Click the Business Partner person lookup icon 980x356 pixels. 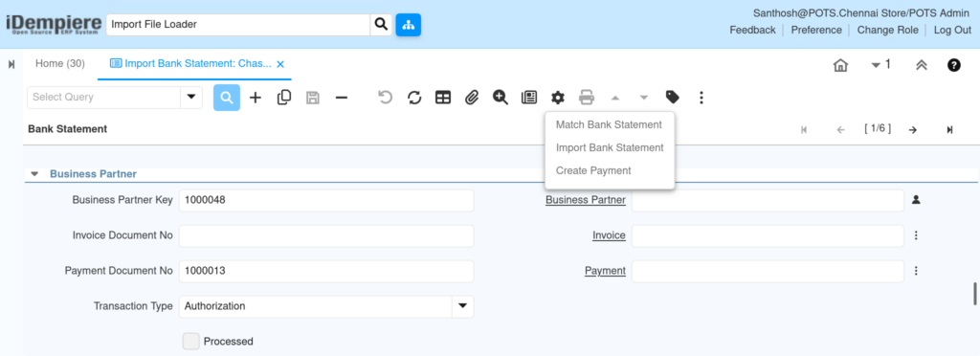[916, 200]
